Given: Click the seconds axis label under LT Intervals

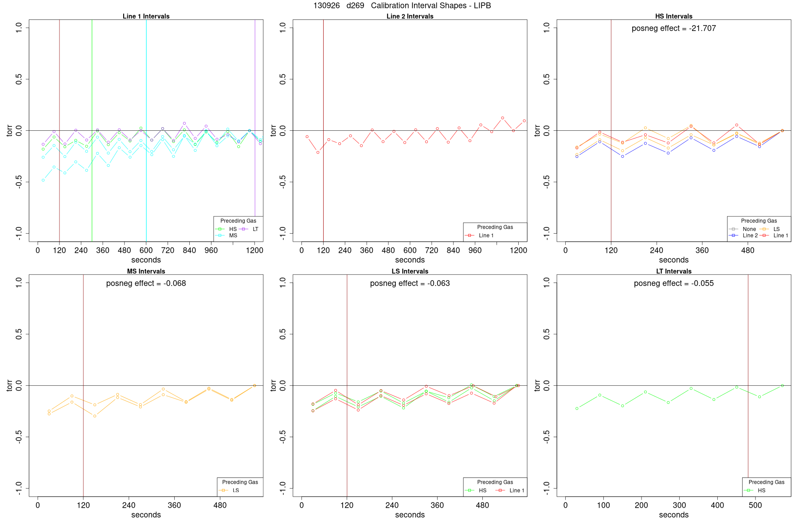Looking at the screenshot, I should click(x=673, y=515).
